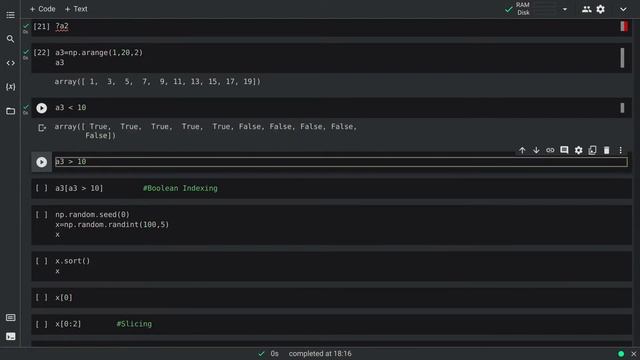Open the variables inspector icon
The width and height of the screenshot is (640, 360).
[11, 87]
